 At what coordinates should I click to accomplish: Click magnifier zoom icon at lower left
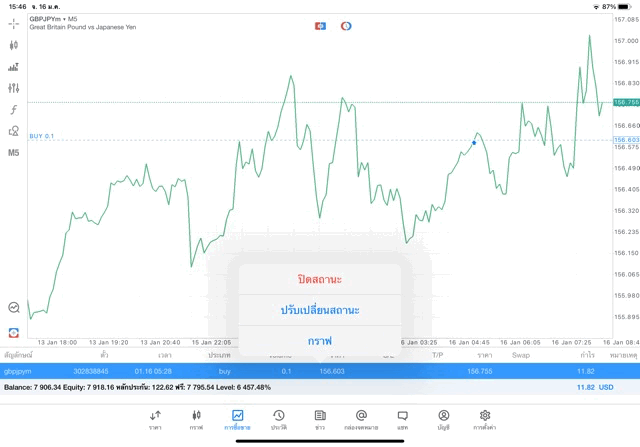click(x=14, y=308)
